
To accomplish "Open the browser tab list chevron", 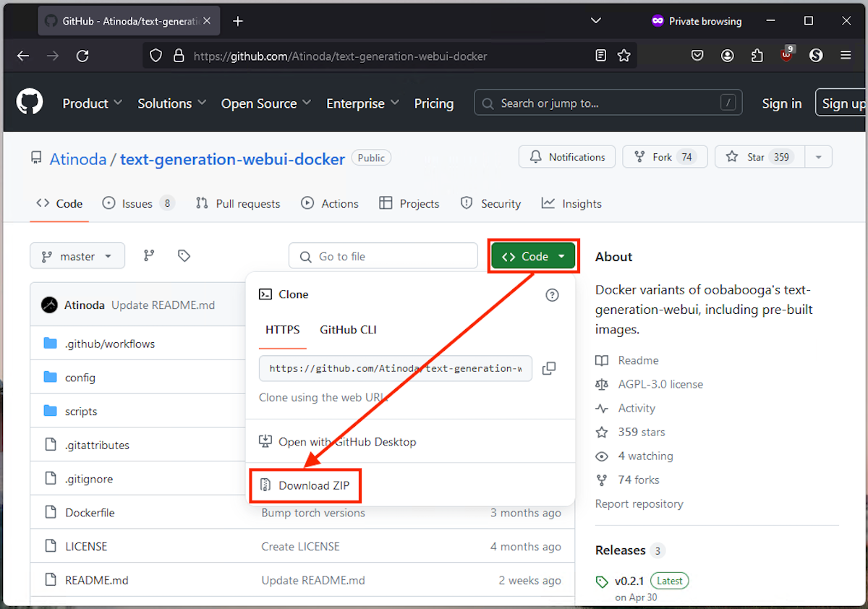I will [595, 21].
